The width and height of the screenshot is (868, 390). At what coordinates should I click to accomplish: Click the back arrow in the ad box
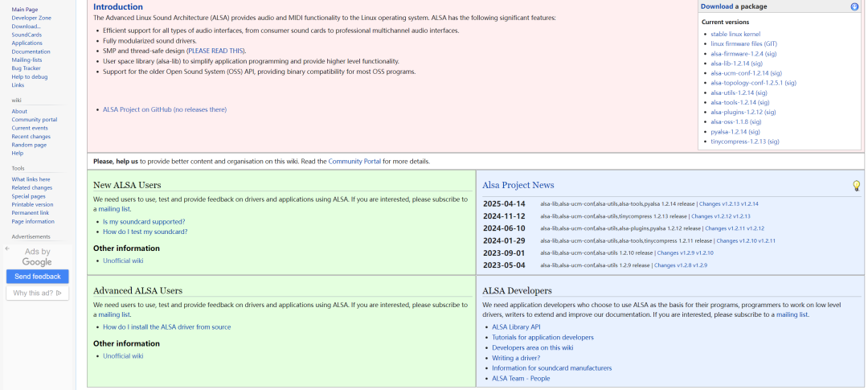point(8,248)
